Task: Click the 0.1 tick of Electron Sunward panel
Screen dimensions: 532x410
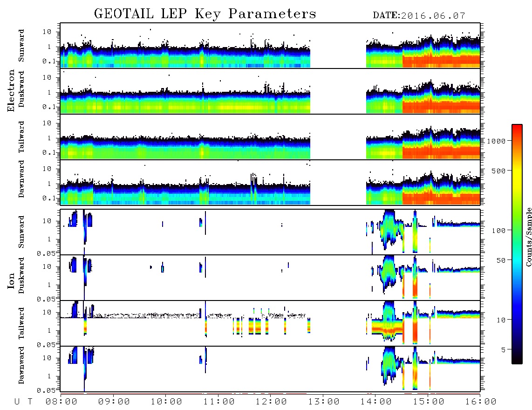Action: (x=48, y=61)
